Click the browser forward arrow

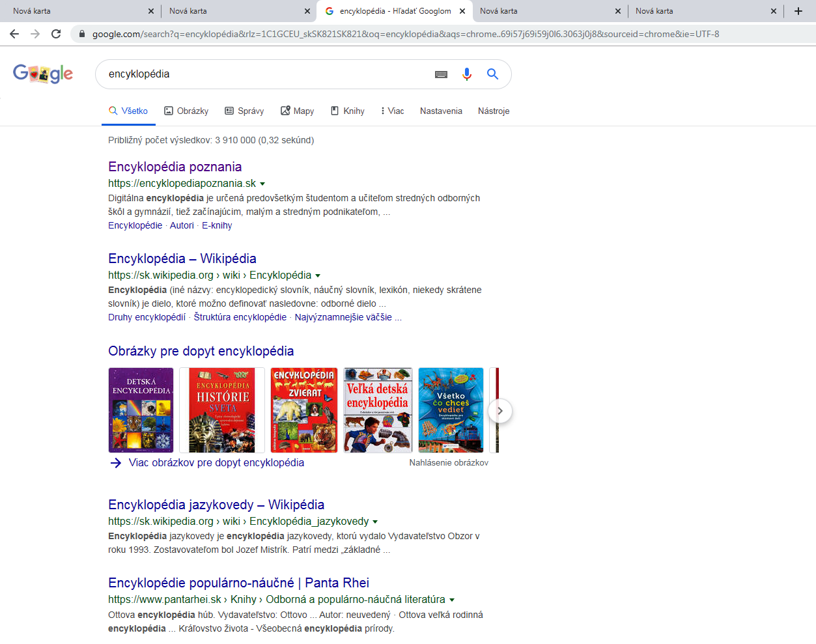pos(35,34)
